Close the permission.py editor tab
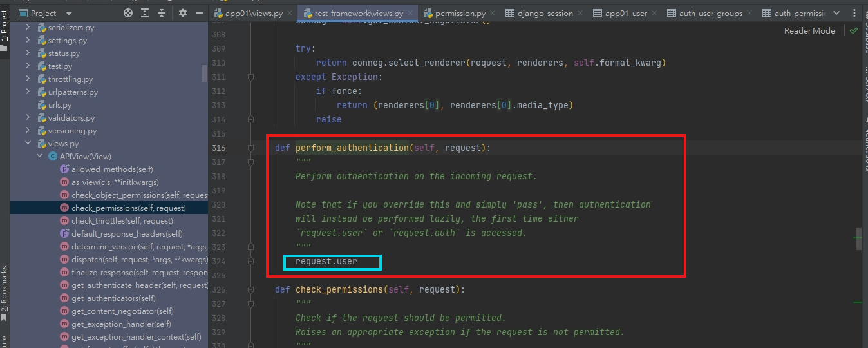The image size is (868, 348). click(494, 13)
